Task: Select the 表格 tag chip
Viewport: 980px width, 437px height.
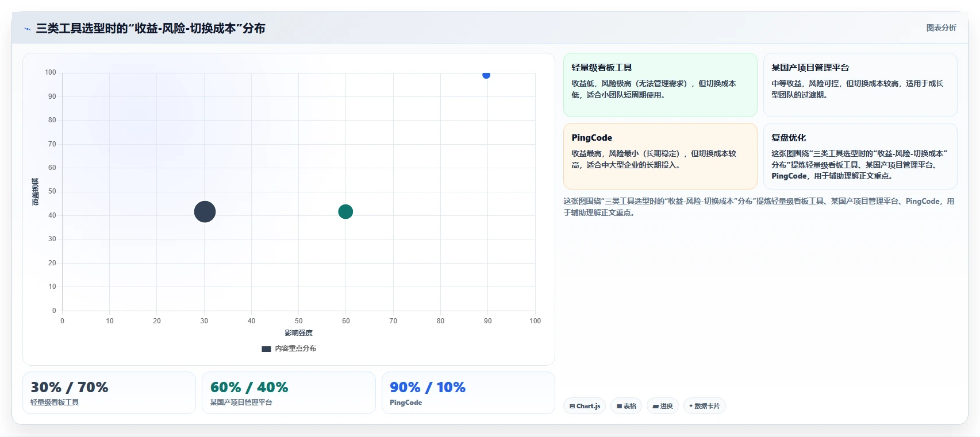Action: [627, 406]
